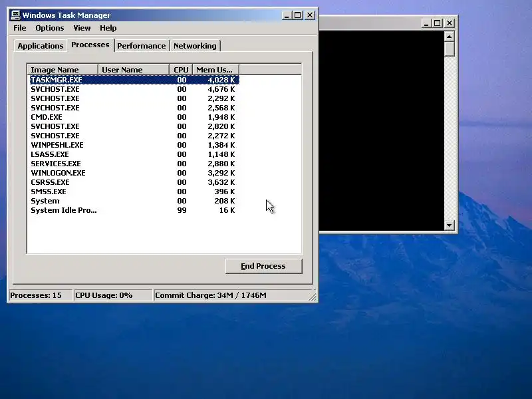This screenshot has height=399, width=532.
Task: Select the SVCHOST.EXE process using 4,676 K
Action: click(x=134, y=89)
